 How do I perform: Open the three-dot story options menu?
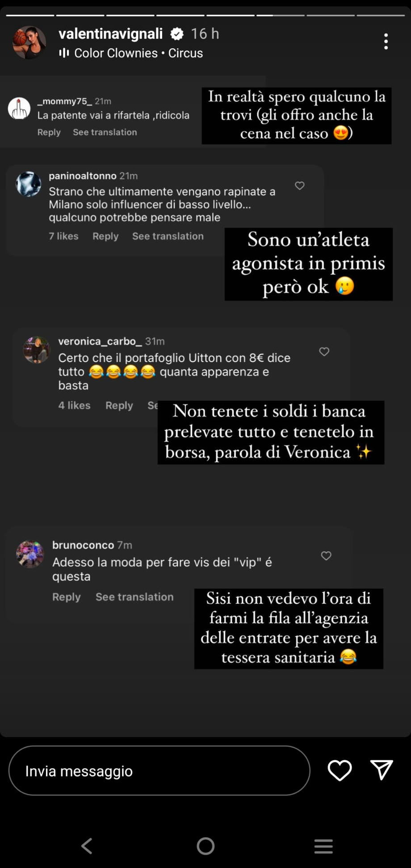point(386,42)
